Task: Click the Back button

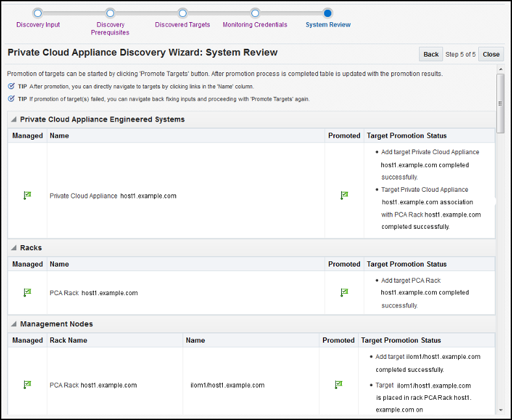Action: click(x=431, y=54)
